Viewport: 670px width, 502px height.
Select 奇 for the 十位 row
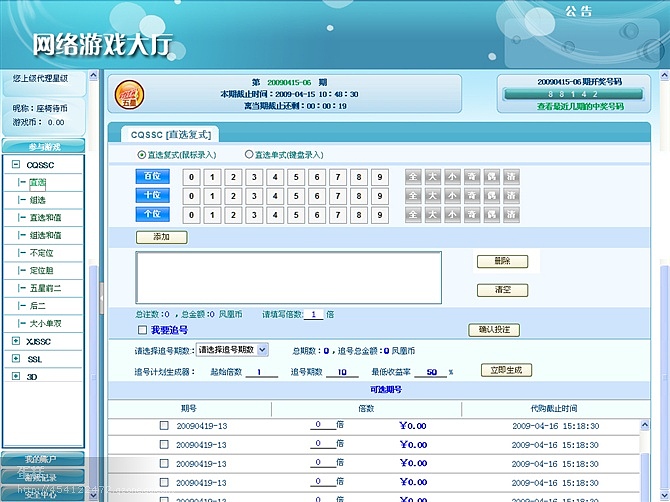472,196
